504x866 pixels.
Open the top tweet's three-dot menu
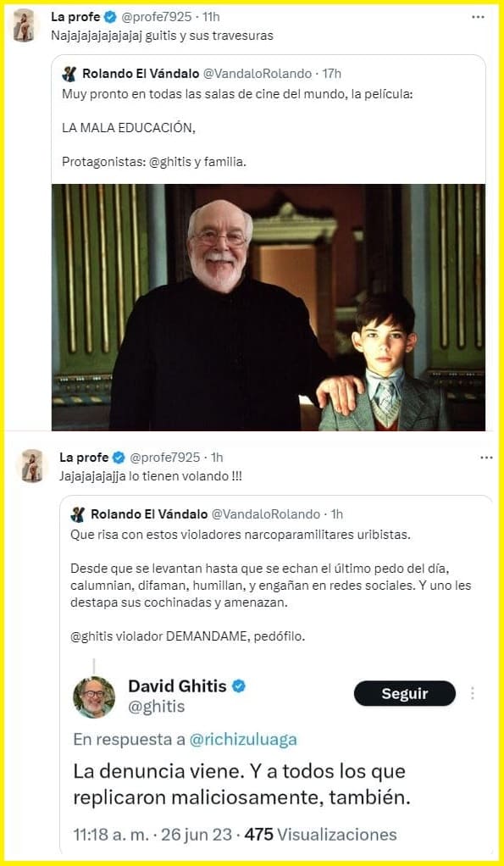pos(478,17)
